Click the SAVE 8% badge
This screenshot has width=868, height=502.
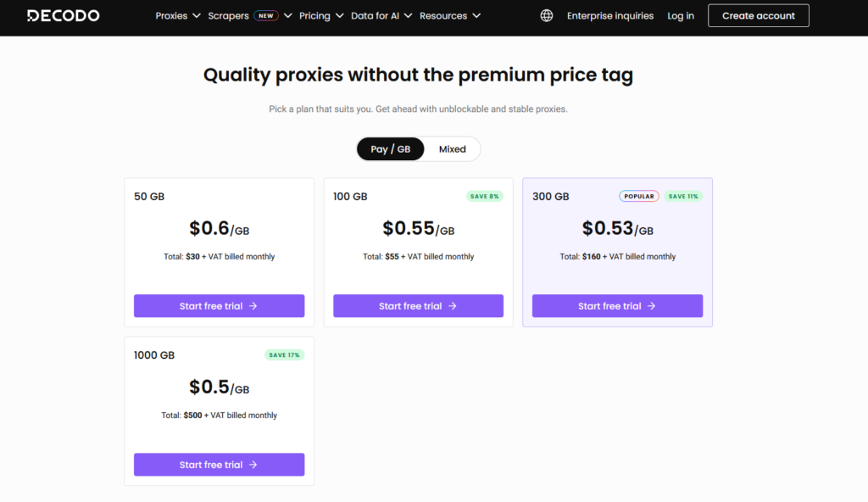(x=484, y=196)
